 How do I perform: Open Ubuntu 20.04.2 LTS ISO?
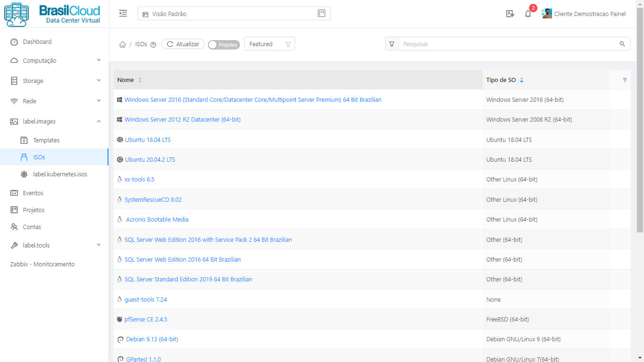(x=150, y=160)
